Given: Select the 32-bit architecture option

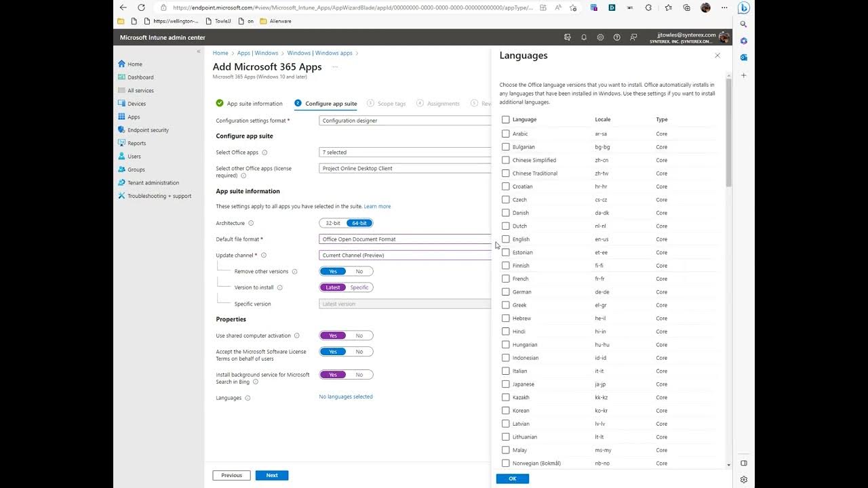Looking at the screenshot, I should click(x=333, y=223).
